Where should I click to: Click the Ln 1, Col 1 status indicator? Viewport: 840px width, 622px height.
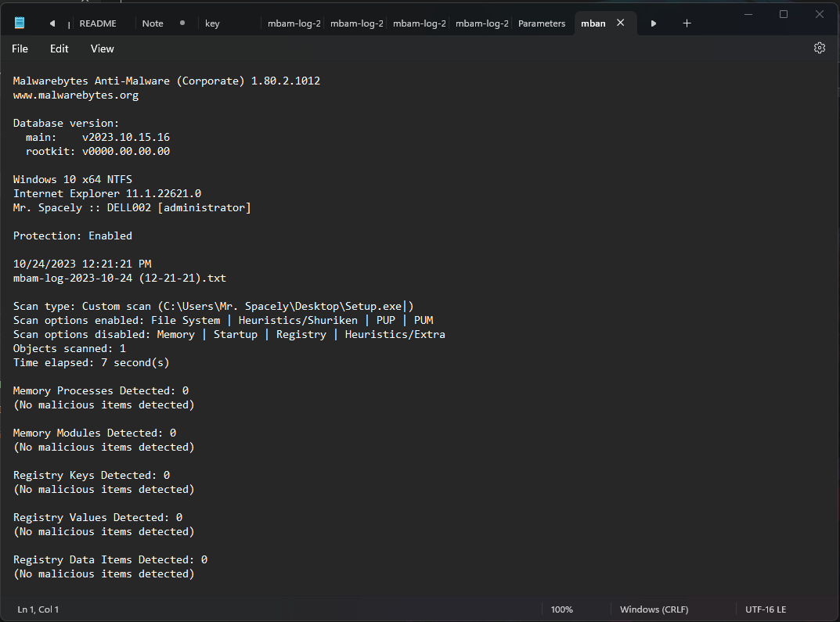[x=38, y=609]
